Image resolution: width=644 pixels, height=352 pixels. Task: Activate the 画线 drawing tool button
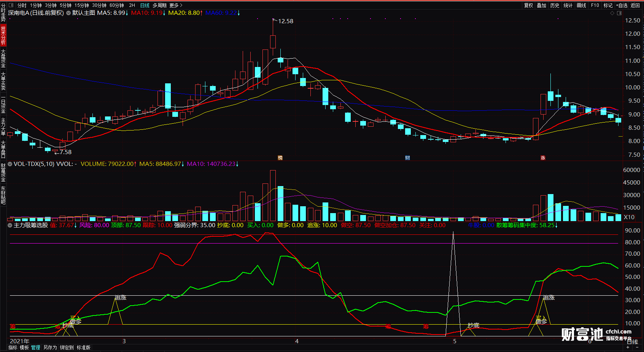pyautogui.click(x=581, y=5)
